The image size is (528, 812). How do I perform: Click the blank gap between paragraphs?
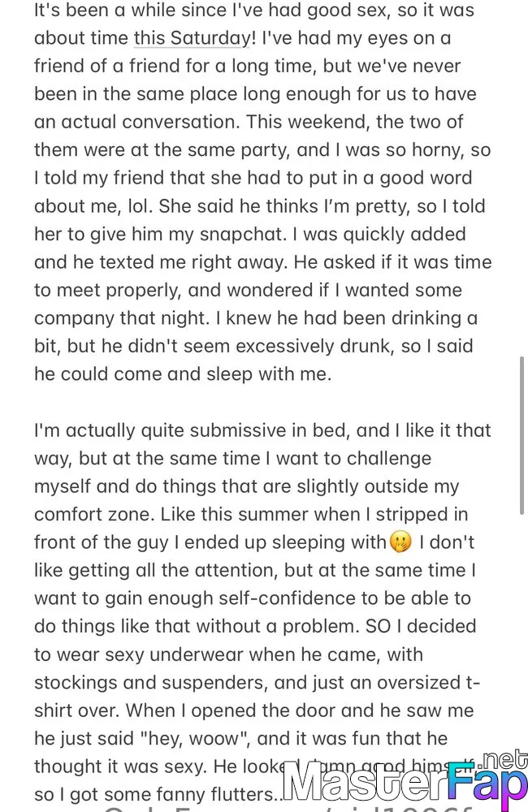point(262,402)
